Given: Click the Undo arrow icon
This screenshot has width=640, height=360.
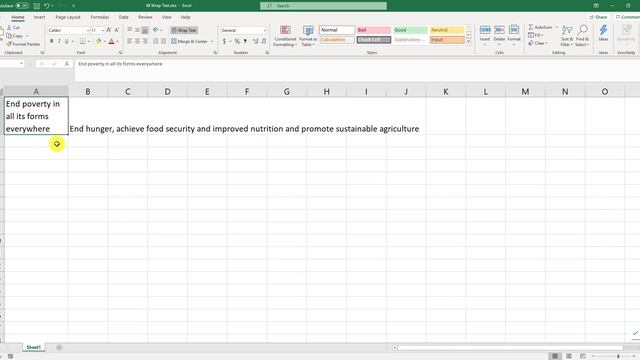Looking at the screenshot, I should (47, 6).
